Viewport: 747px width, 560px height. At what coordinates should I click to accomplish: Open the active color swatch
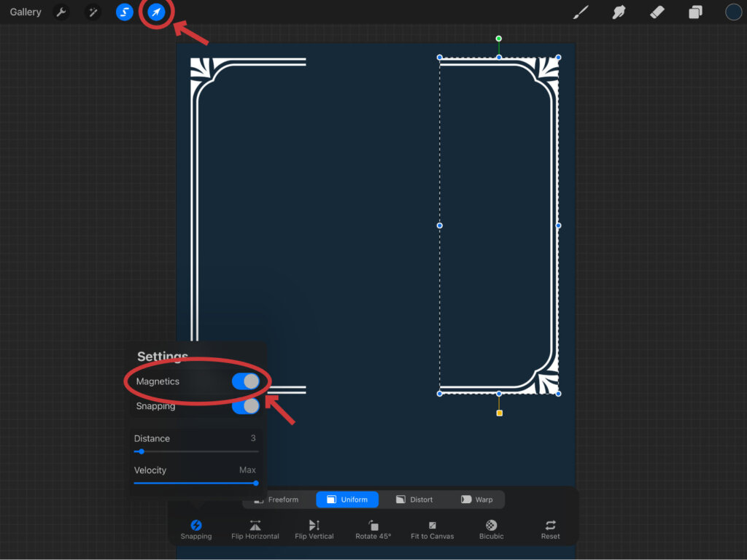point(733,12)
